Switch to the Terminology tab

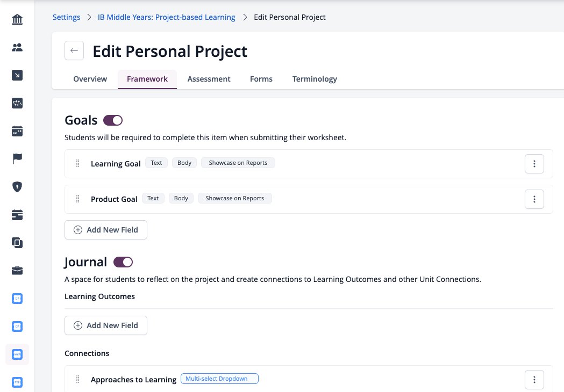coord(315,79)
